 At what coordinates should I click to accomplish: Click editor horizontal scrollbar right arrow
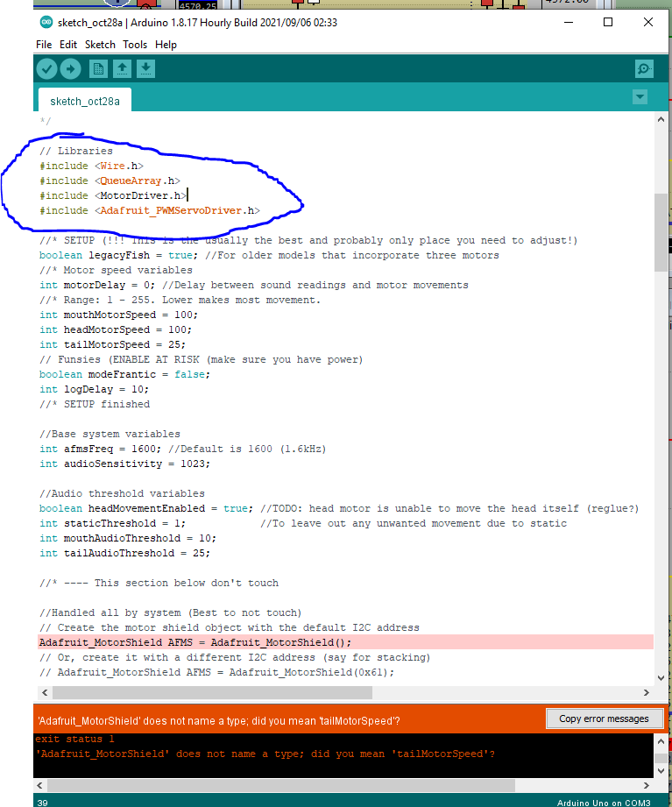pyautogui.click(x=647, y=693)
